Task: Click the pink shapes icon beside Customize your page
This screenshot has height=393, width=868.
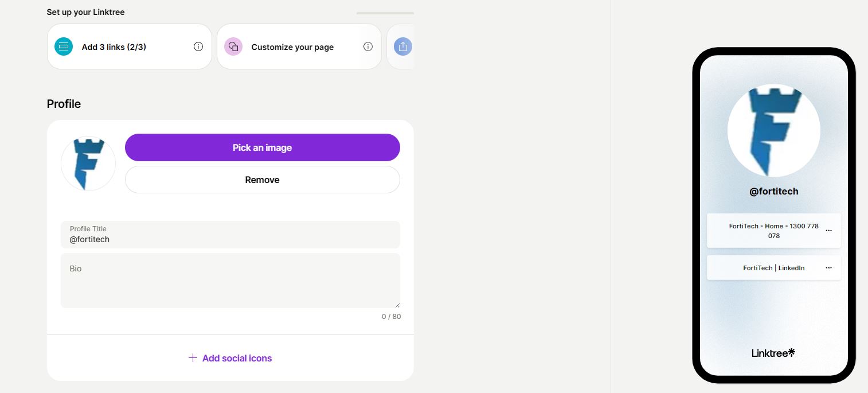Action: [x=233, y=46]
